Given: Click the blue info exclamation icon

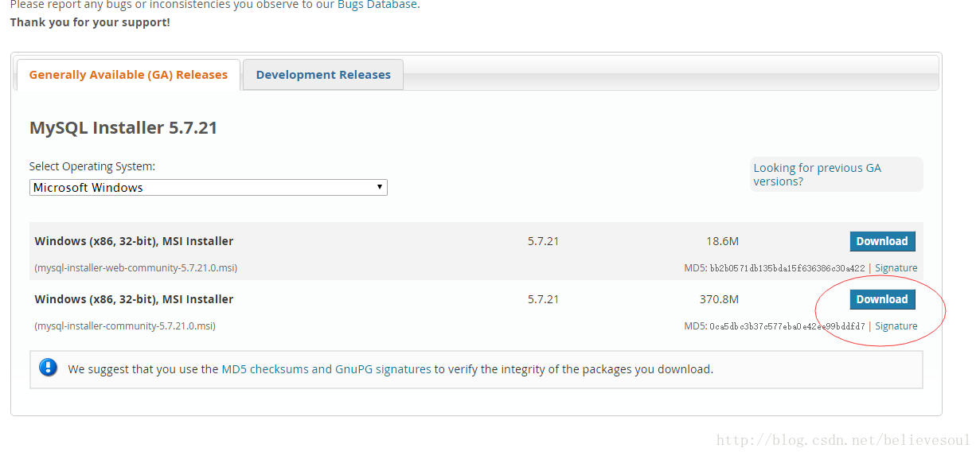Looking at the screenshot, I should pos(49,368).
